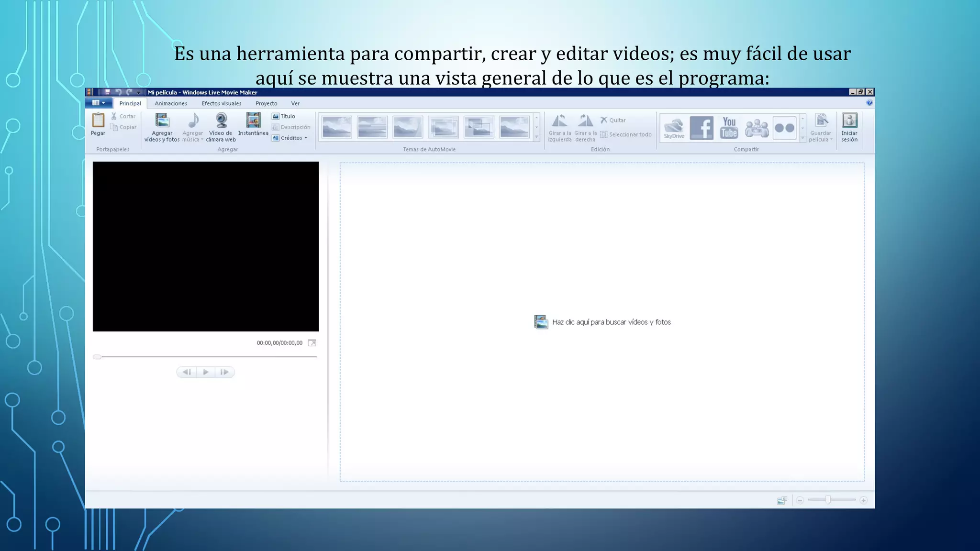
Task: Click the zoom time scale slider
Action: pos(828,500)
